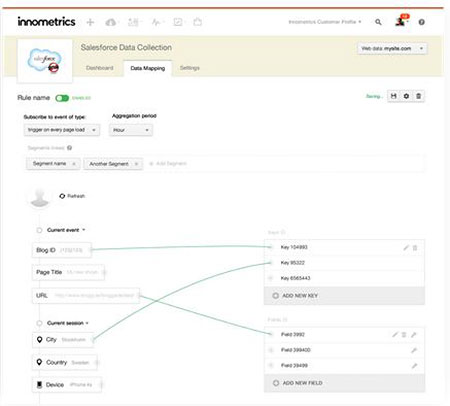This screenshot has width=450, height=406.
Task: Open the event type trigger dropdown
Action: click(x=62, y=130)
